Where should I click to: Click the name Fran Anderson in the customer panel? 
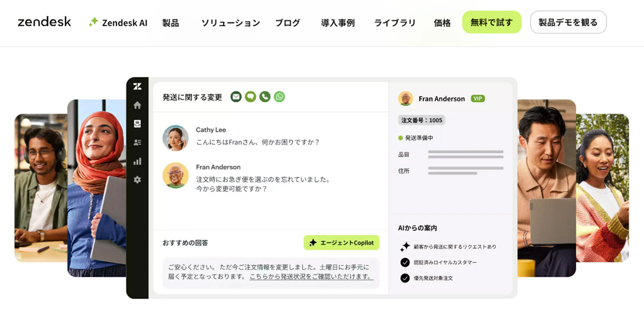pyautogui.click(x=442, y=99)
